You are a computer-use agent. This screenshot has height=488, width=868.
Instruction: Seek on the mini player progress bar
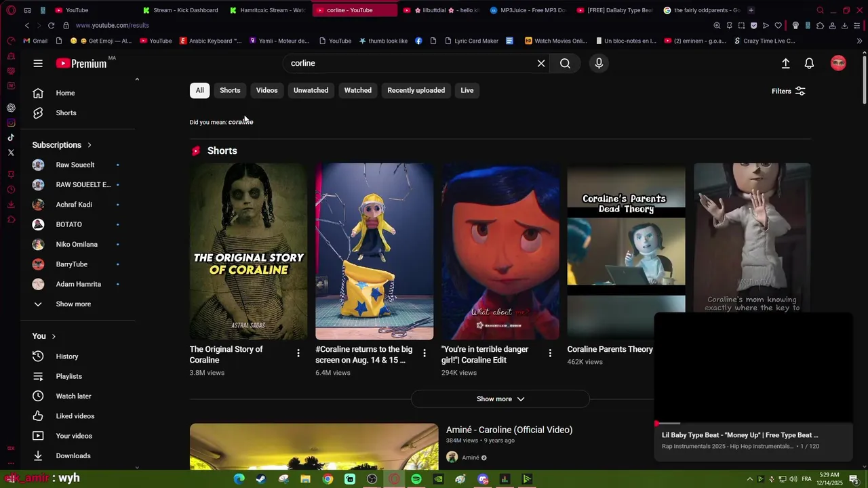pos(753,424)
